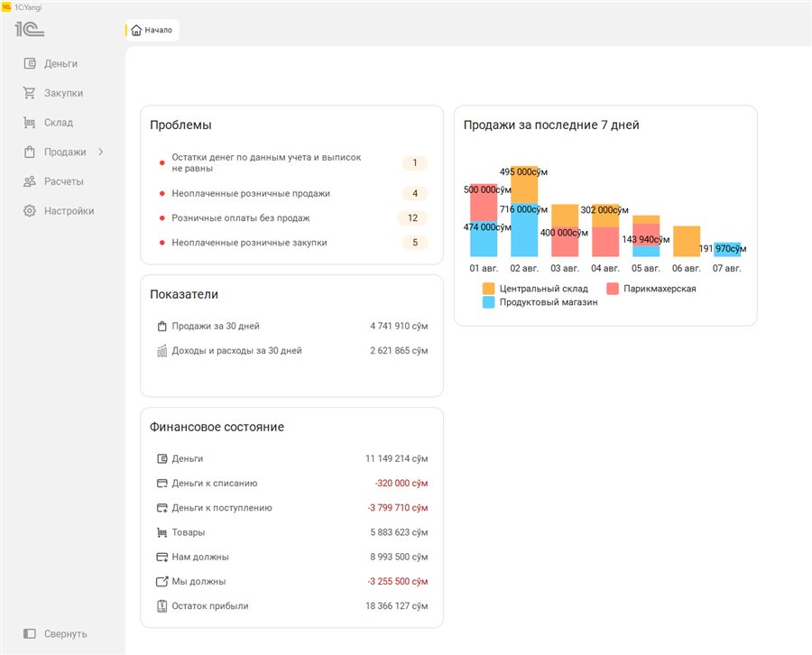
Task: Switch to the Начало home tab
Action: point(152,30)
